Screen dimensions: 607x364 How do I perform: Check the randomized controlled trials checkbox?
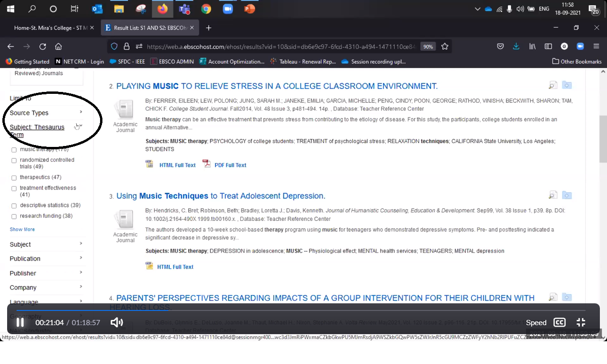(x=14, y=161)
